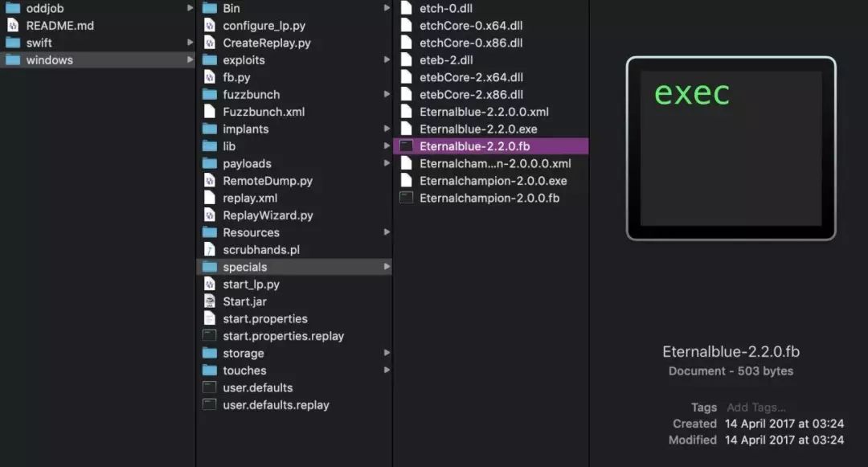Select the touches folder name
868x467 pixels.
tap(244, 371)
